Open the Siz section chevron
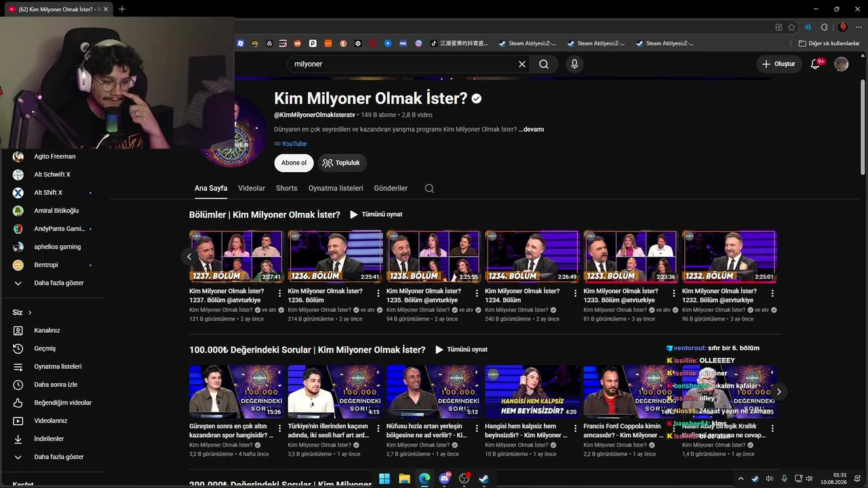 tap(30, 312)
